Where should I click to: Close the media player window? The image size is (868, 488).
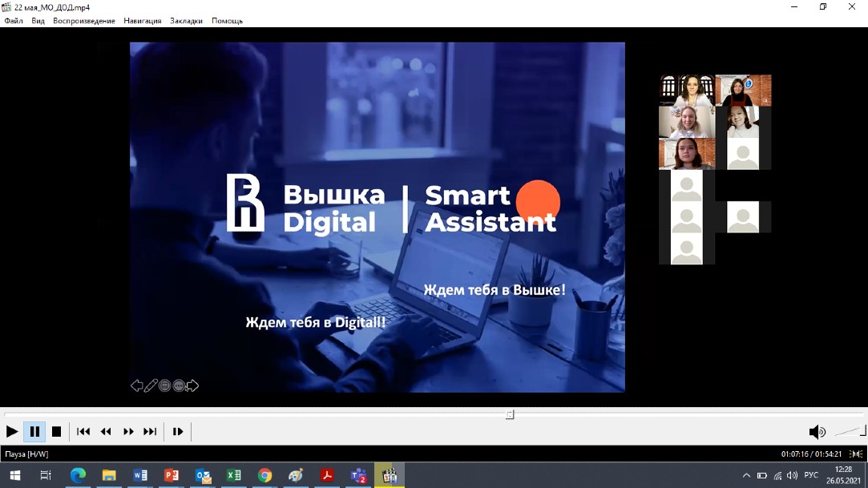pos(852,6)
